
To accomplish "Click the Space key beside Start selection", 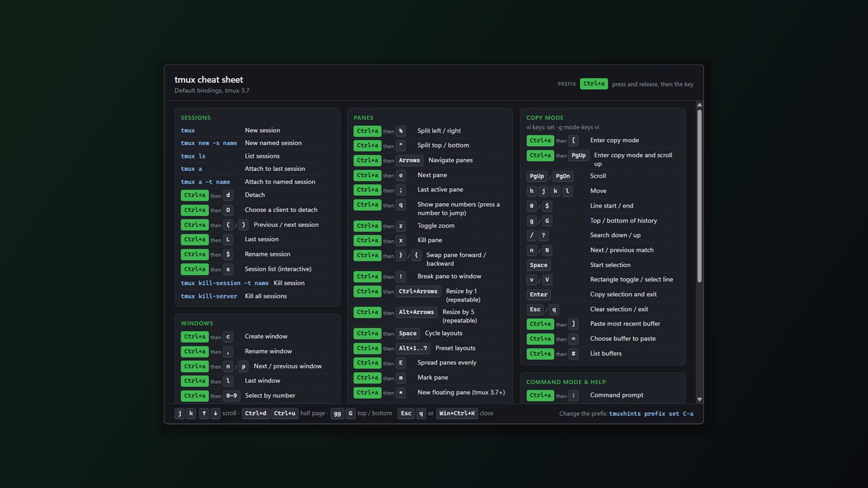I will tap(539, 265).
